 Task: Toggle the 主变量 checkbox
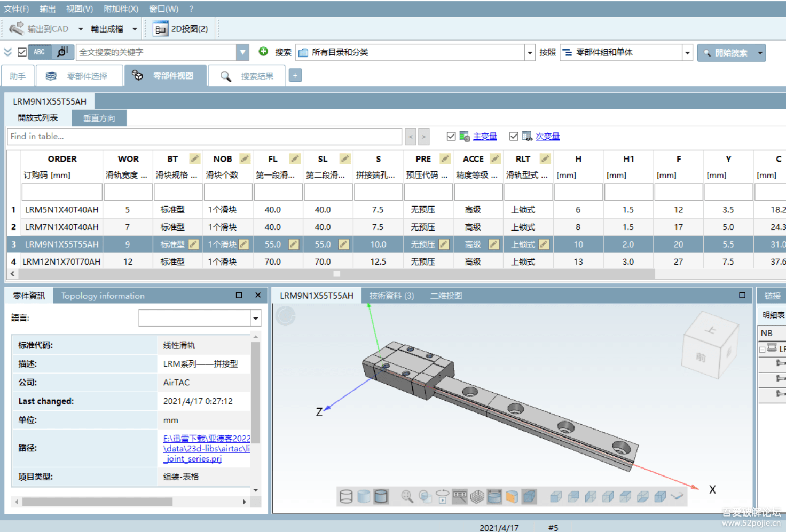(x=451, y=137)
